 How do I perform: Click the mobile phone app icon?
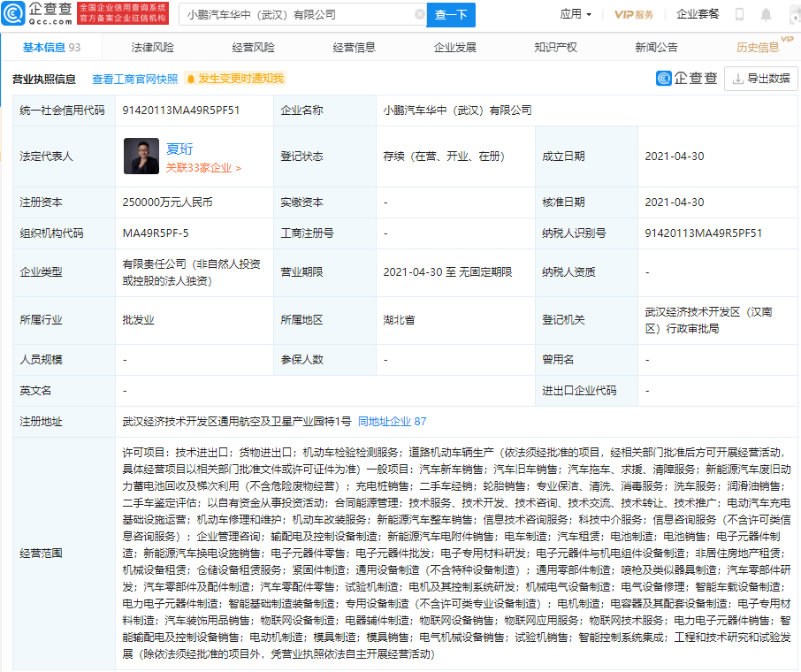point(739,13)
